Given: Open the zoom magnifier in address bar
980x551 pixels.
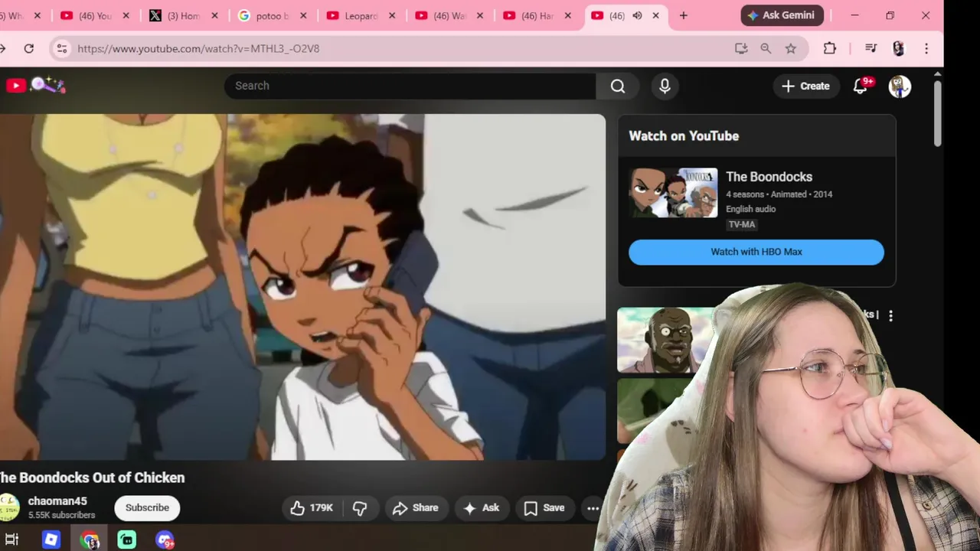Looking at the screenshot, I should click(766, 48).
